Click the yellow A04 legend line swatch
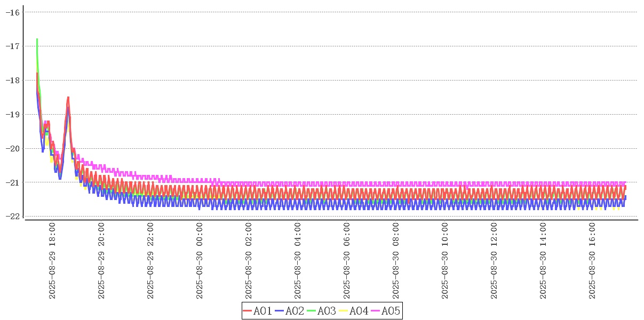 click(344, 311)
